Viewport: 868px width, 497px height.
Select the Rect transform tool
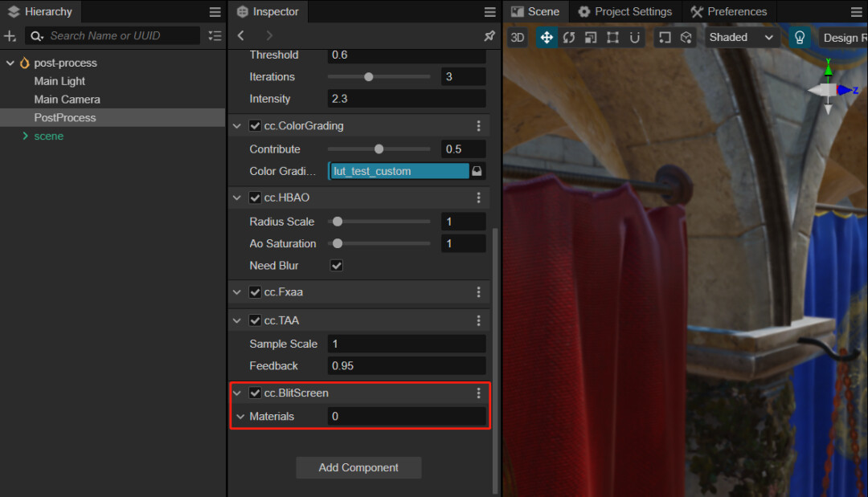click(612, 38)
